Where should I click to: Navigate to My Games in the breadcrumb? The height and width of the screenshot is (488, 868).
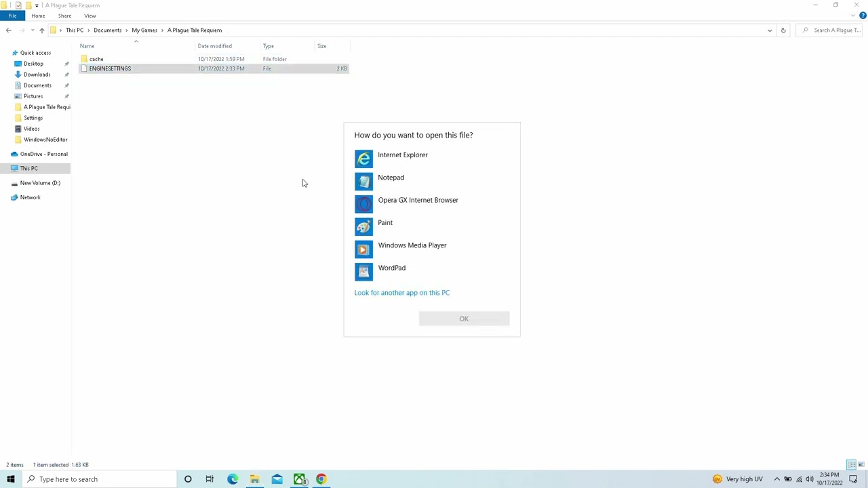point(144,30)
